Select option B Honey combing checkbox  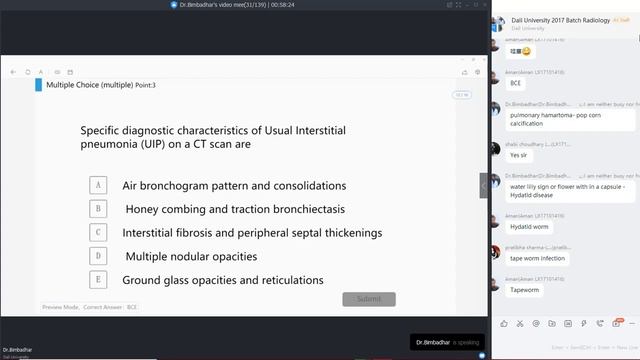tap(98, 209)
